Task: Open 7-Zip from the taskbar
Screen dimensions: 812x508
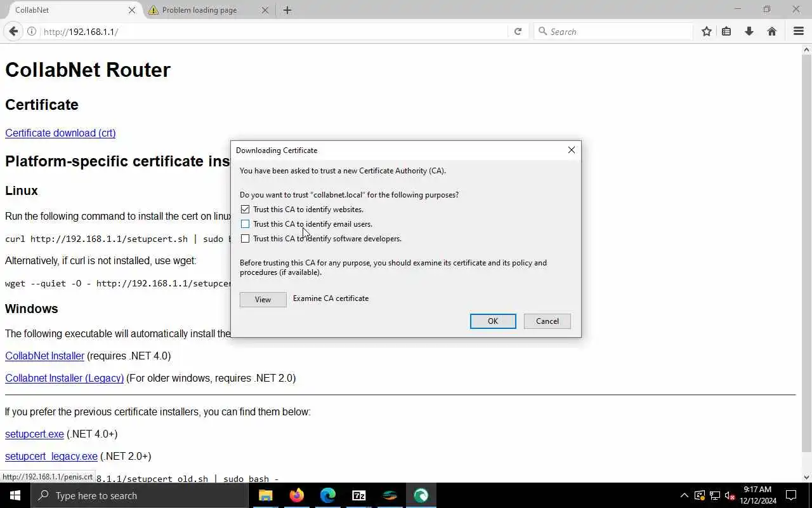Action: (358, 495)
